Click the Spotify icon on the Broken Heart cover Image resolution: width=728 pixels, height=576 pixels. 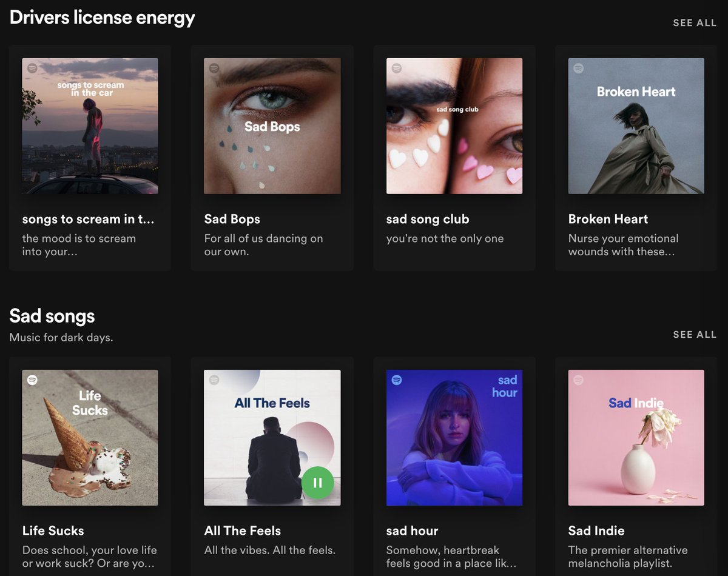pyautogui.click(x=578, y=68)
